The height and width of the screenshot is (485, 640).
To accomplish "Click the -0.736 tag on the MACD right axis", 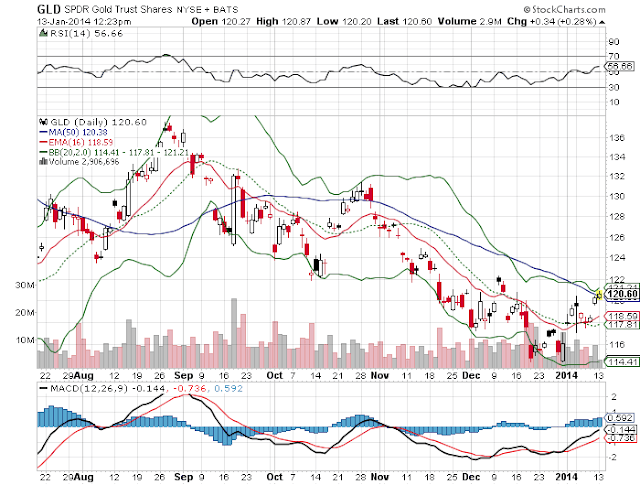I will [x=621, y=438].
